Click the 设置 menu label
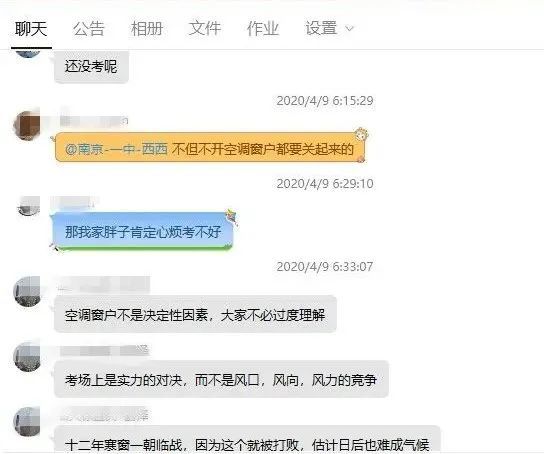 pos(321,28)
